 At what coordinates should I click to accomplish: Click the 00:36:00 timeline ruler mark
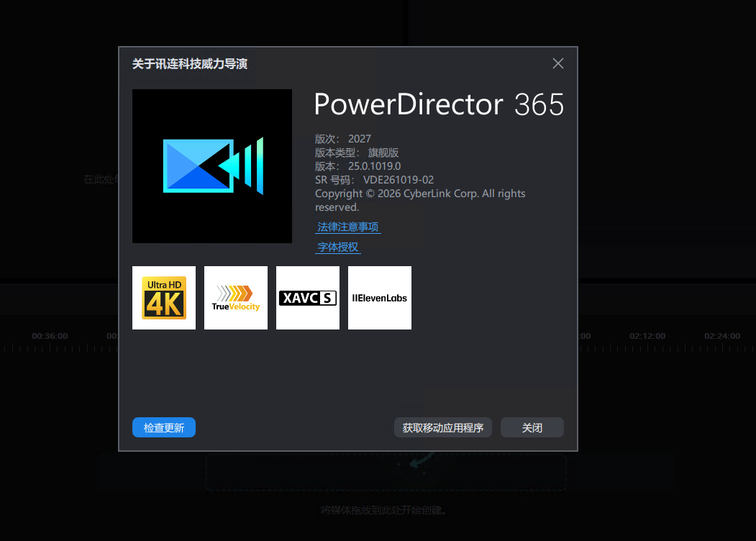tap(50, 336)
